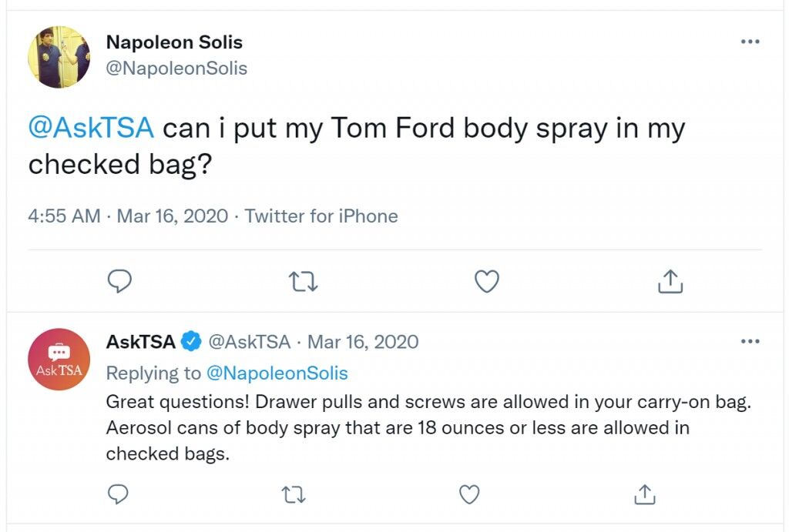The height and width of the screenshot is (532, 789).
Task: Share the AskTSA reply tweet
Action: tap(645, 494)
